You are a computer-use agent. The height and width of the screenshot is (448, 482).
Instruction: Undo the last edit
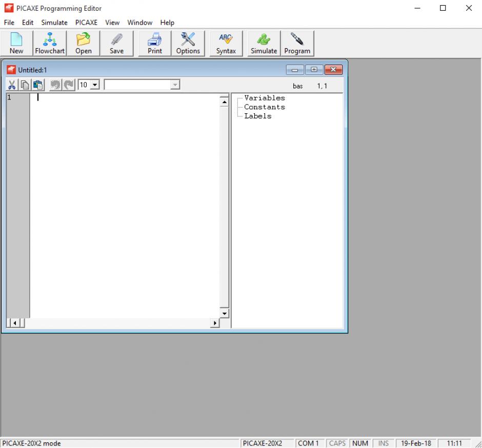[x=55, y=85]
